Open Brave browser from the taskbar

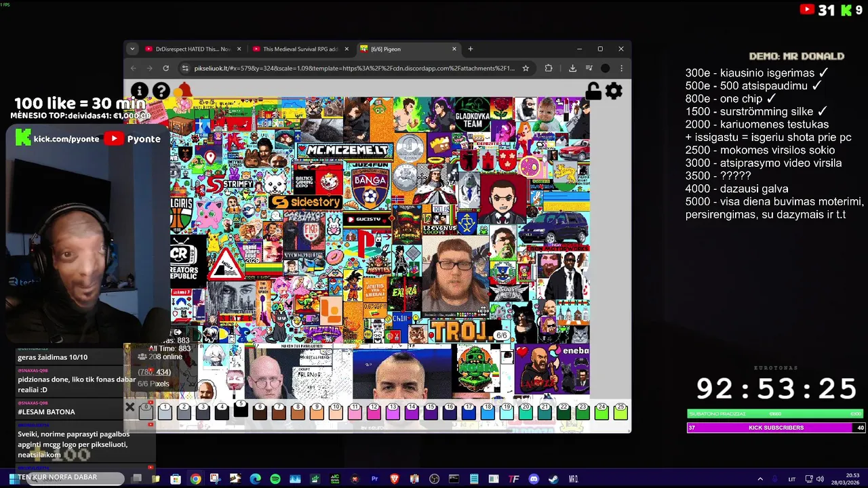pyautogui.click(x=395, y=479)
